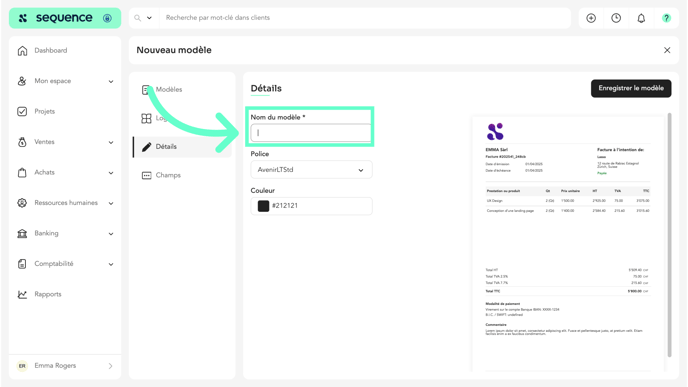
Task: Select the Détails step
Action: point(182,147)
